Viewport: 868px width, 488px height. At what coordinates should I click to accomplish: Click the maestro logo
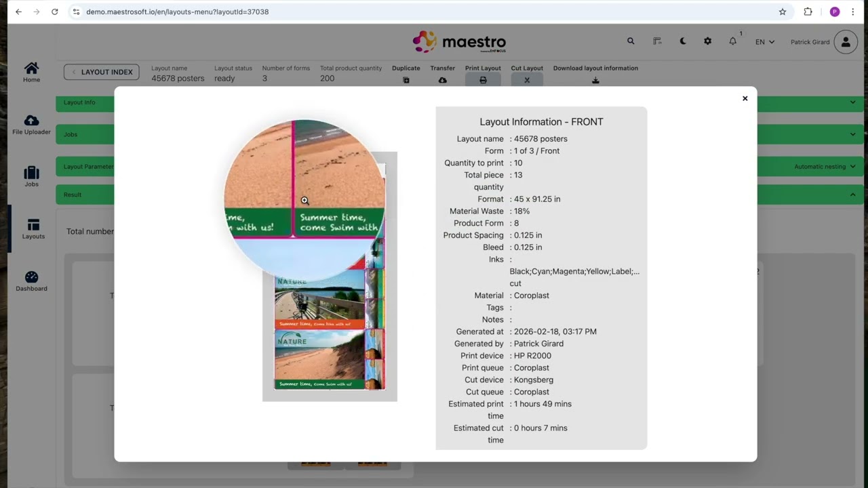coord(460,42)
